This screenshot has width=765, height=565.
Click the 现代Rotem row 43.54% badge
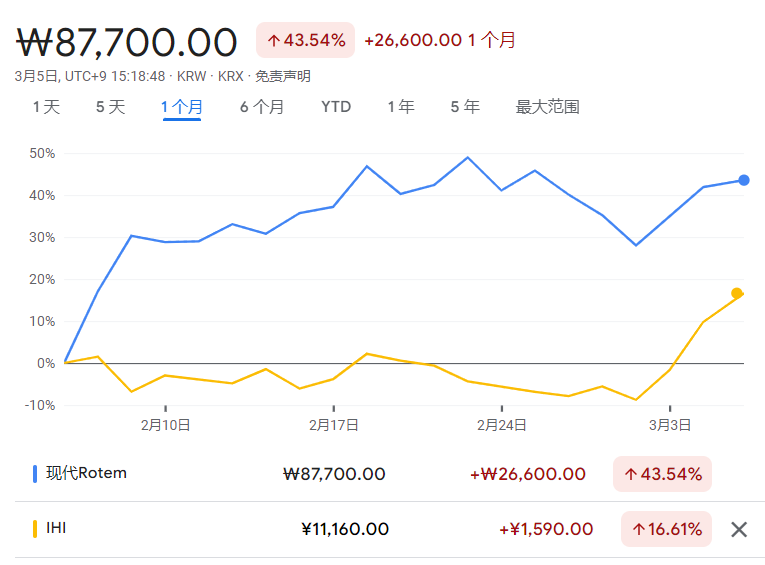[662, 474]
